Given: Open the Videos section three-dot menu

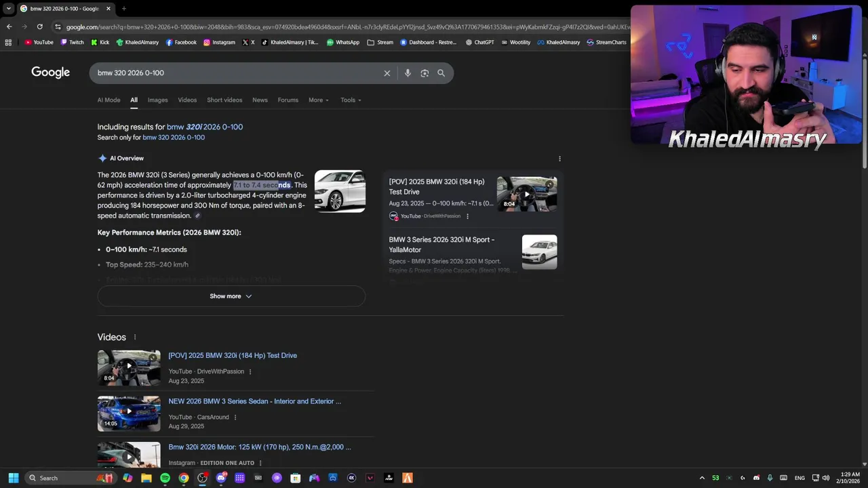Looking at the screenshot, I should [x=134, y=338].
